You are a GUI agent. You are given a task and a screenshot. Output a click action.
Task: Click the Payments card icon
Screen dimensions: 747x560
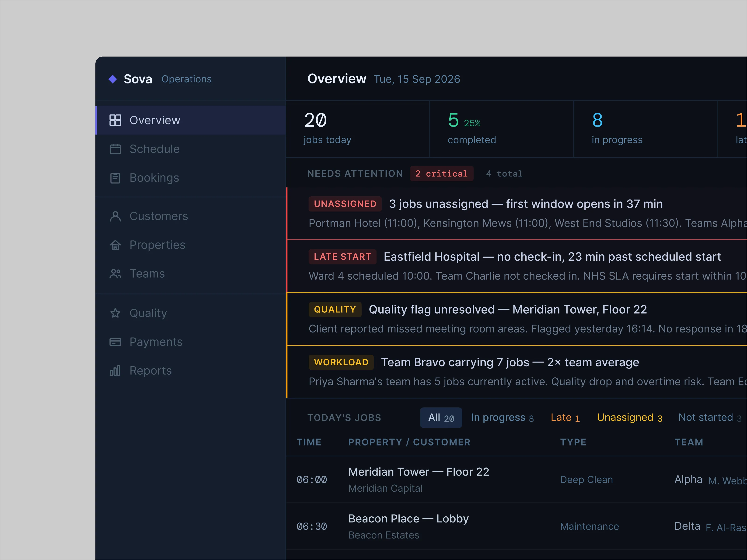click(x=115, y=342)
